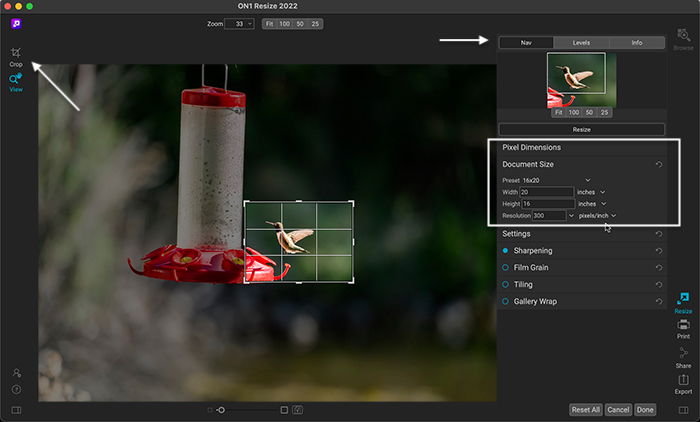Open the Resize module icon on right
Screen dimensions: 700x422
683,303
